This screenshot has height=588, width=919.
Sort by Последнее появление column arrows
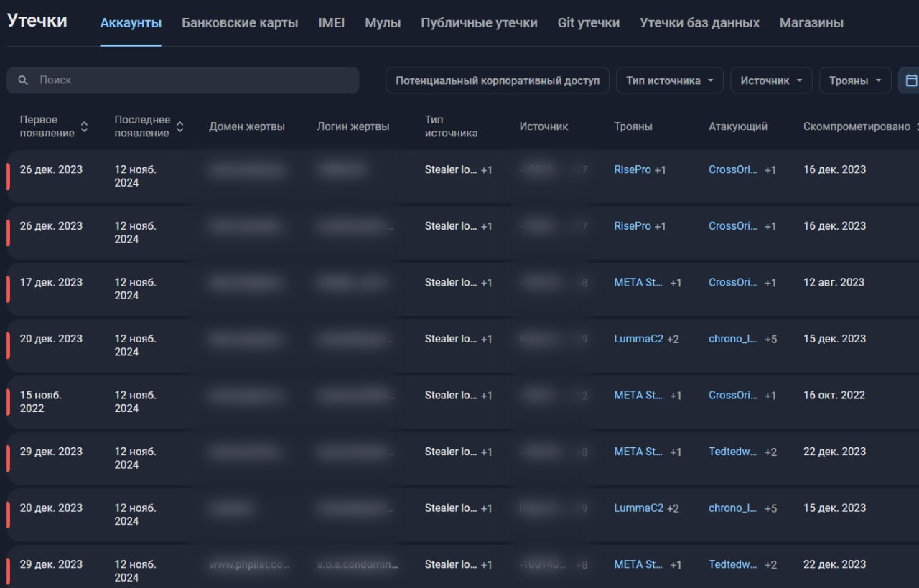tap(179, 127)
